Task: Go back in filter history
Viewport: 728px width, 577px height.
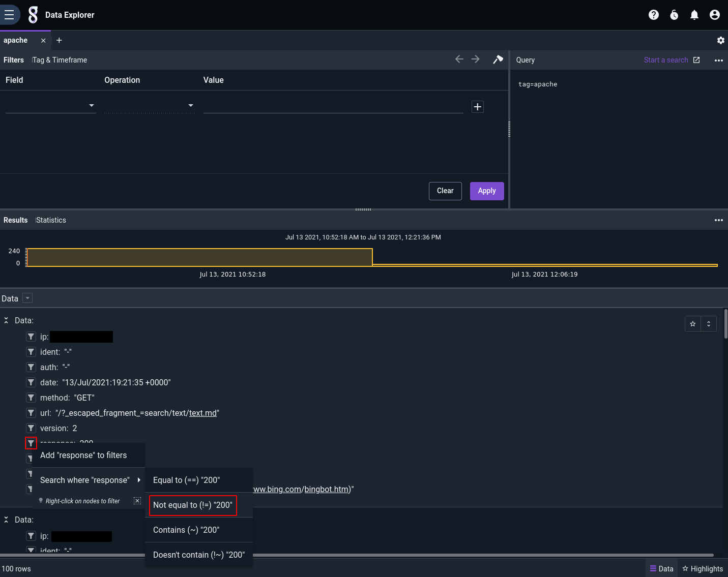Action: click(459, 59)
